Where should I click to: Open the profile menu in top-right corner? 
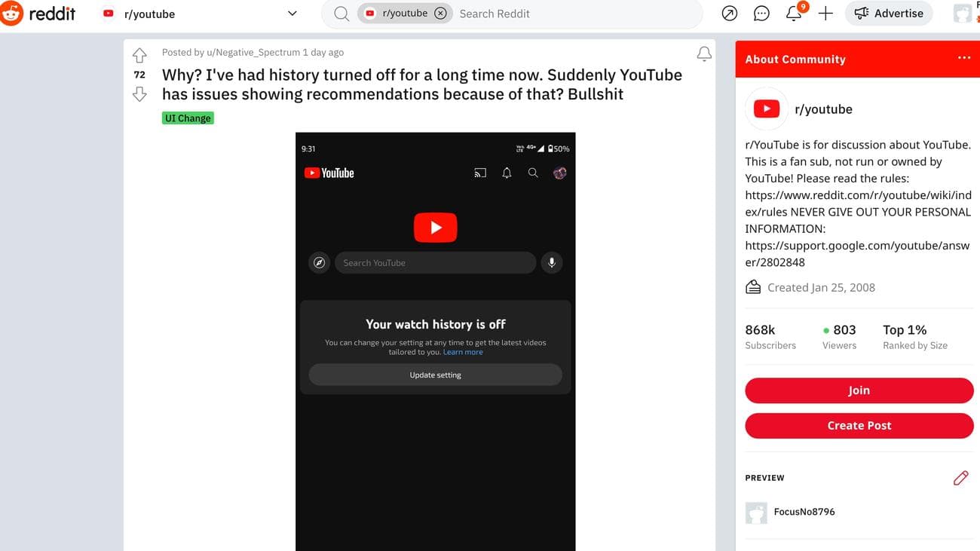(963, 13)
